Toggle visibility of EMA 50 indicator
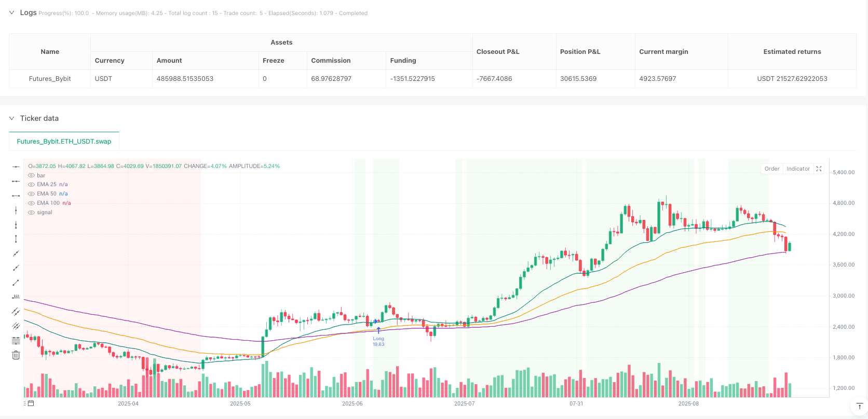 pos(32,194)
